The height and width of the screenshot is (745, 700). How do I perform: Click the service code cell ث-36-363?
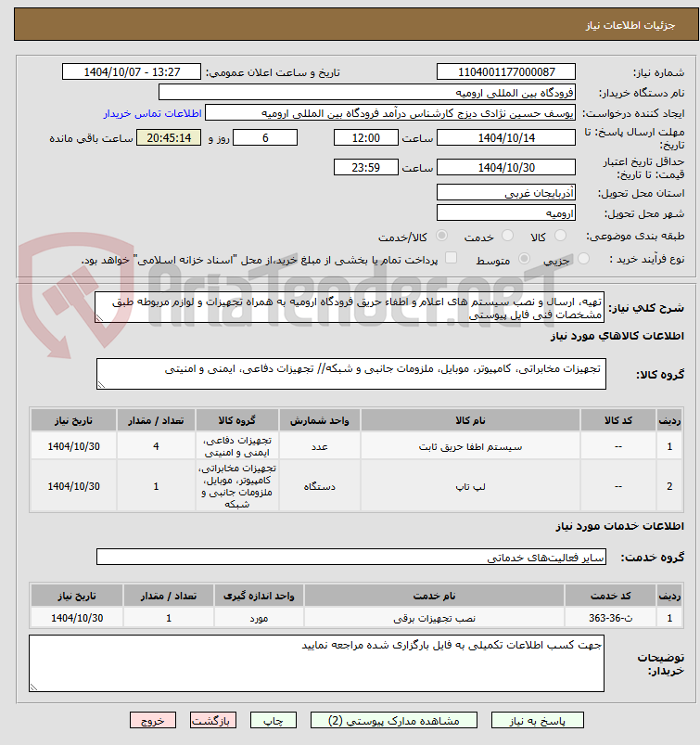point(611,618)
